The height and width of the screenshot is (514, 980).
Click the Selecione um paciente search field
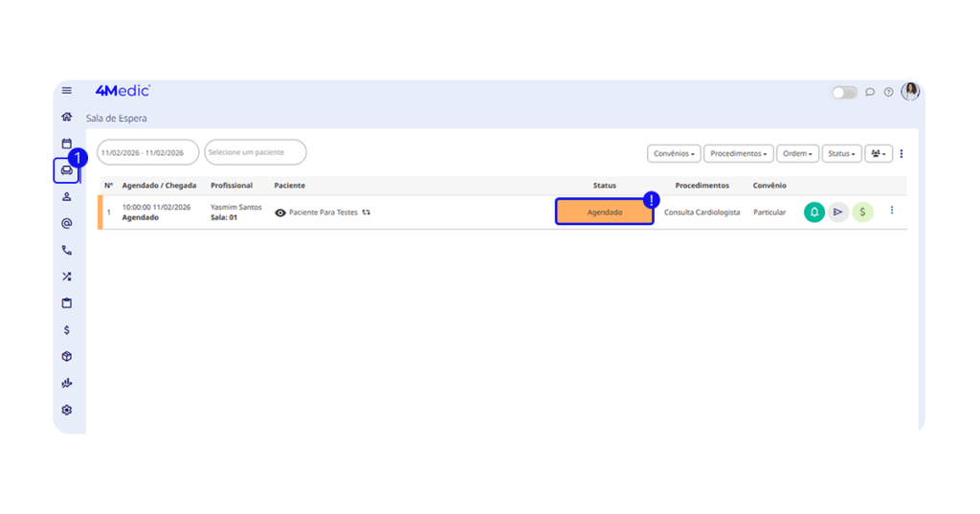pos(255,152)
